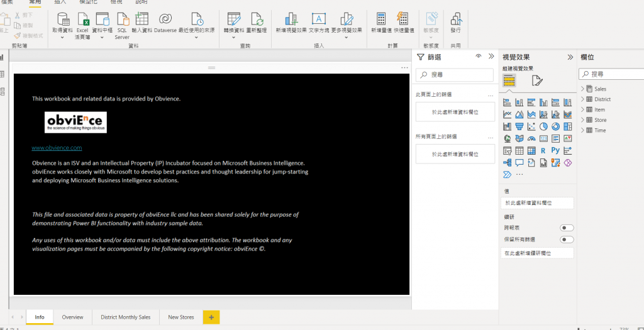Screen dimensions: 644x330
Task: Add a new page with plus button
Action: pos(211,317)
